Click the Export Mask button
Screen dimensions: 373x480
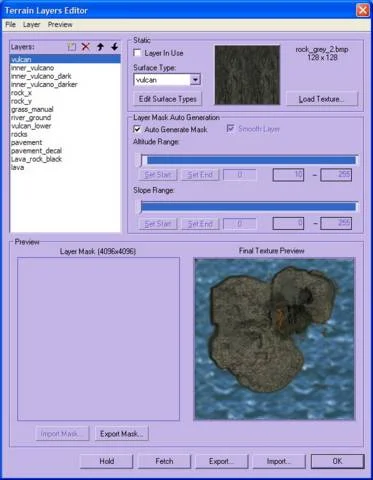(121, 434)
